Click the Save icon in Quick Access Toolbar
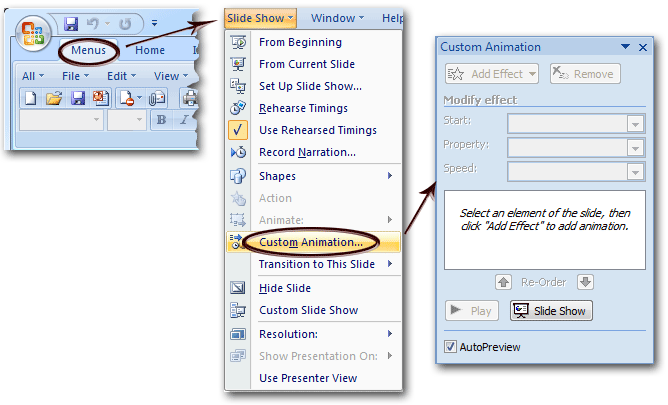This screenshot has height=405, width=668. pyautogui.click(x=71, y=22)
